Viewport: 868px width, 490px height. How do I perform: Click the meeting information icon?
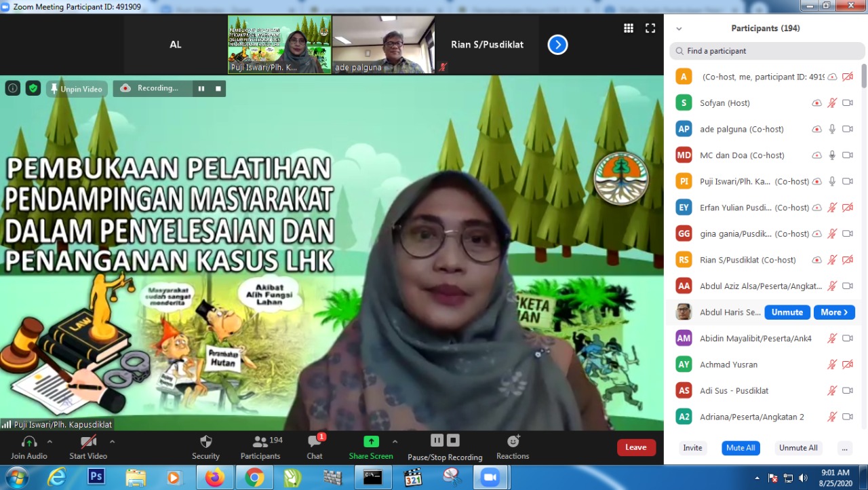13,88
